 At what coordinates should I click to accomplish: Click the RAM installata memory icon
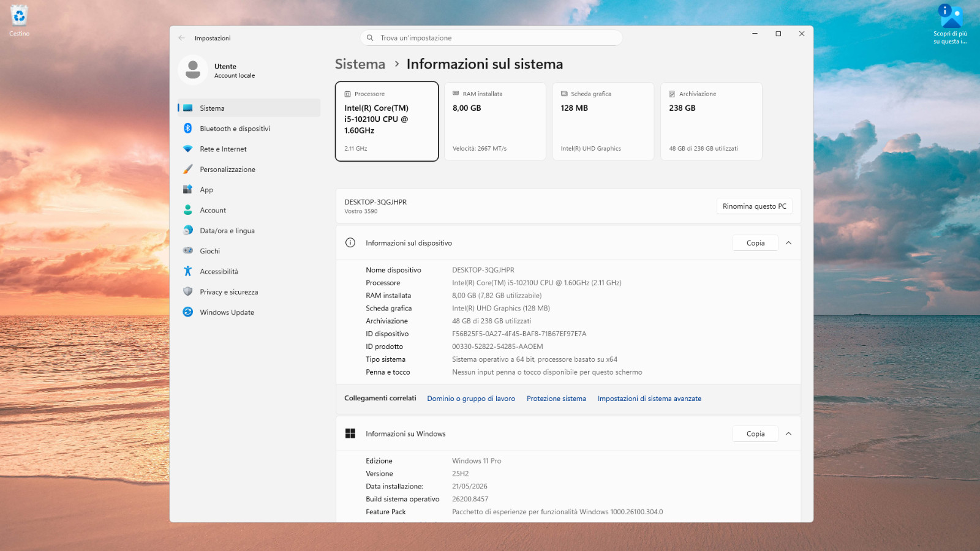pos(456,94)
